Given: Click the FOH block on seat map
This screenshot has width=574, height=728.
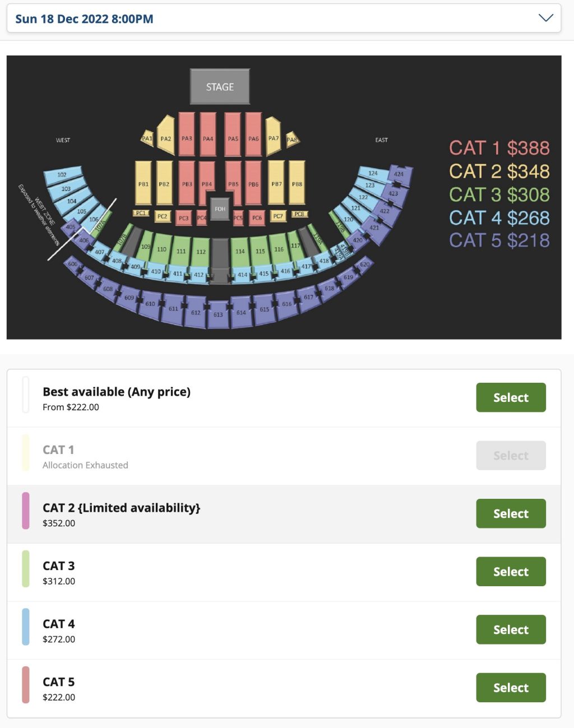Looking at the screenshot, I should coord(220,208).
